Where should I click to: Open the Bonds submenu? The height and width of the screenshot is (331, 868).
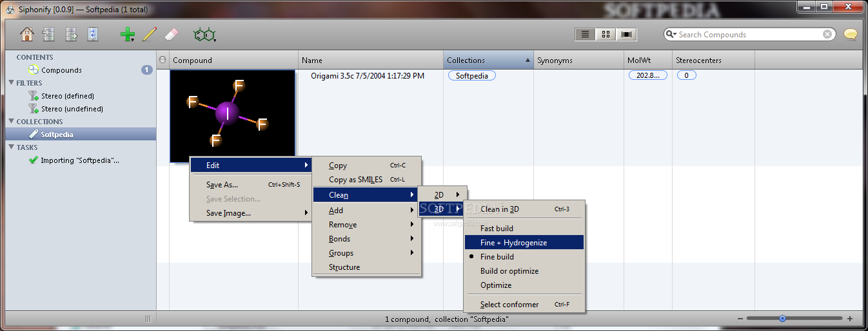point(366,239)
